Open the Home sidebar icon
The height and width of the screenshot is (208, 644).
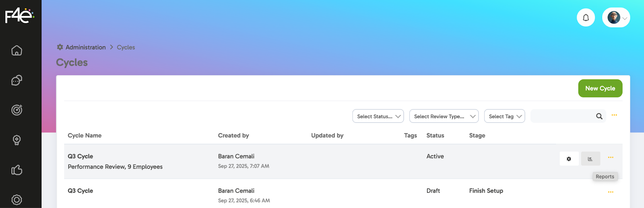pos(17,50)
